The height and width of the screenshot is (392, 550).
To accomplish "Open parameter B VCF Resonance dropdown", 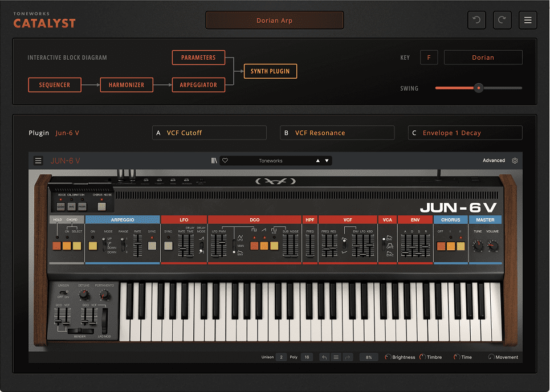I will pyautogui.click(x=337, y=133).
